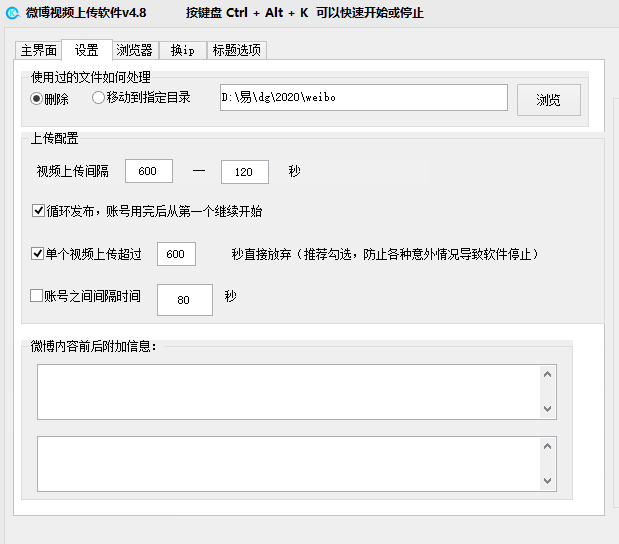This screenshot has width=619, height=544.
Task: Click the account interval field showing 80
Action: 185,300
